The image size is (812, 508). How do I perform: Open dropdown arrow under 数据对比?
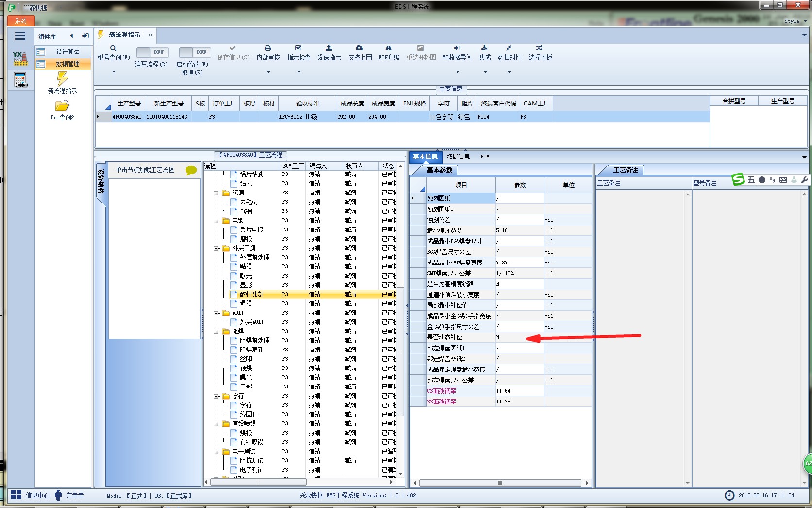[x=509, y=72]
